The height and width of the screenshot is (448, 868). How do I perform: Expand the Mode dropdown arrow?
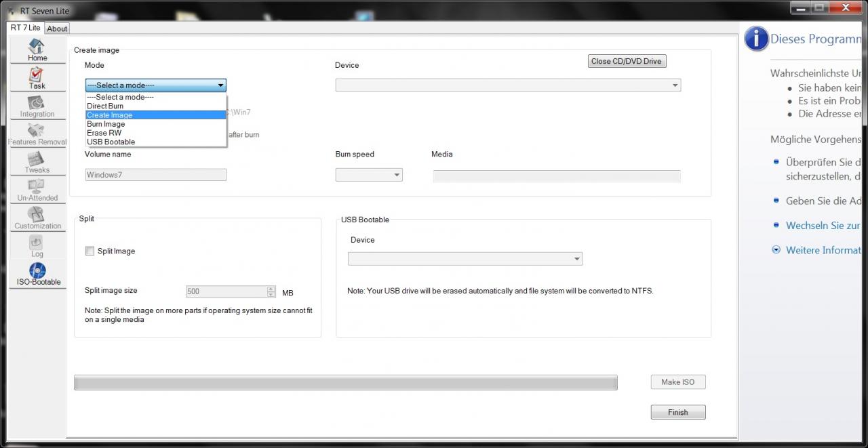pyautogui.click(x=220, y=85)
